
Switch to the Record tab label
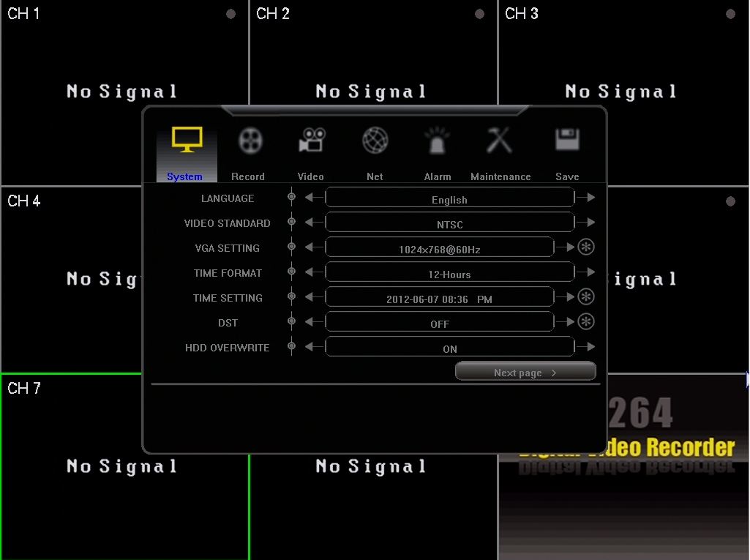248,176
